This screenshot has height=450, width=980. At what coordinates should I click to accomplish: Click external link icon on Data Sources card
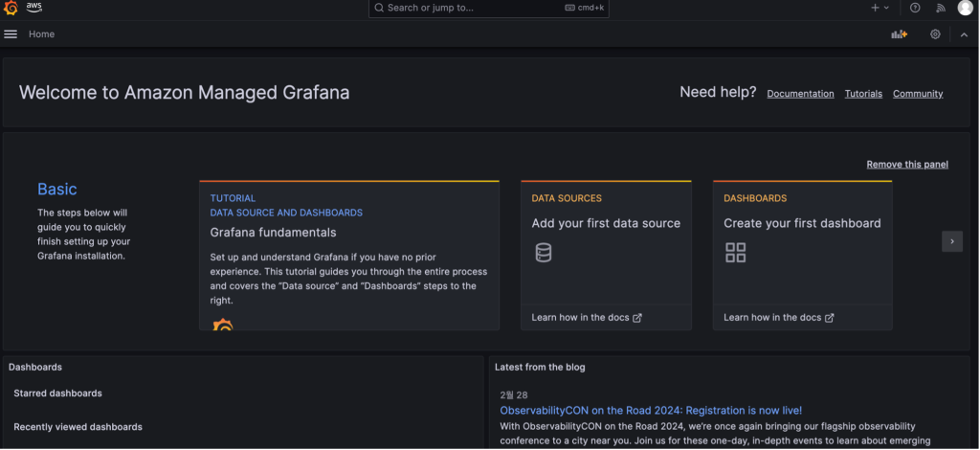(637, 318)
